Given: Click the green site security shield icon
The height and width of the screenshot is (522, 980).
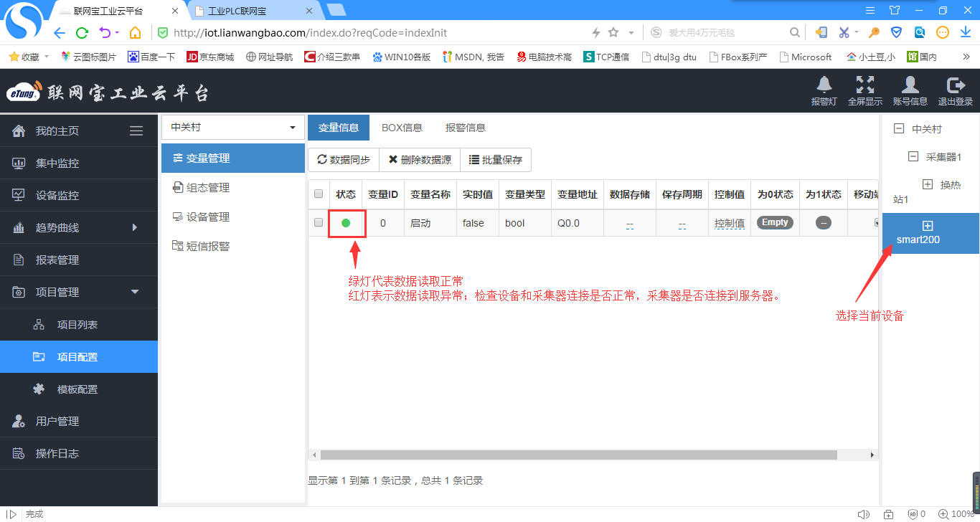Looking at the screenshot, I should [163, 32].
